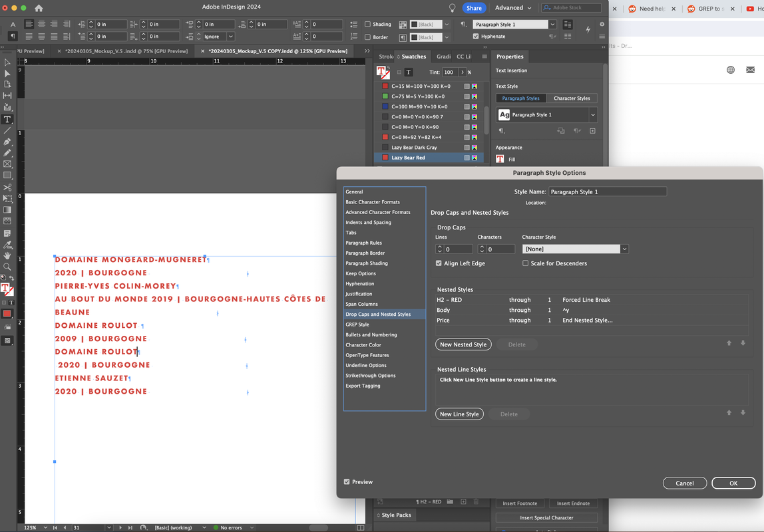Activate the Zoom tool magnifier
This screenshot has width=764, height=532.
[7, 267]
